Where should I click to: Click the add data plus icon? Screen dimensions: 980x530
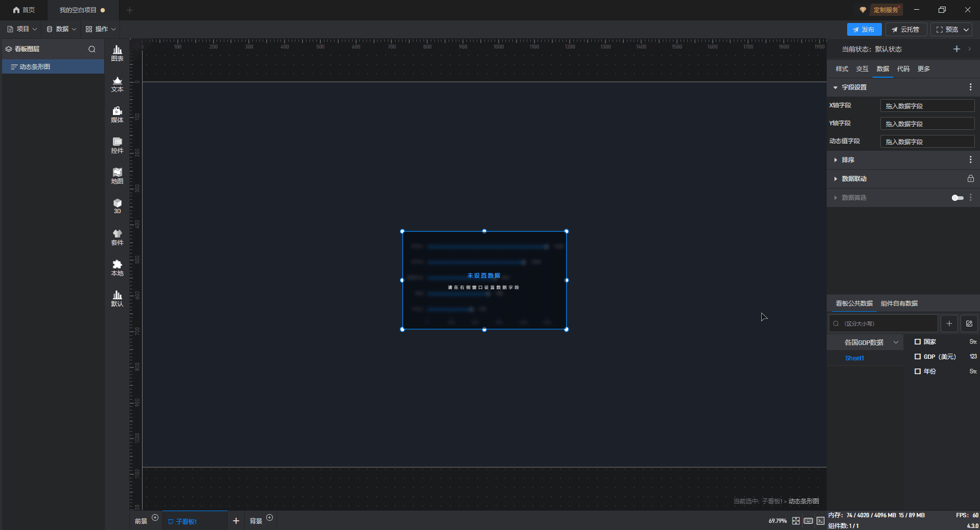pos(949,324)
